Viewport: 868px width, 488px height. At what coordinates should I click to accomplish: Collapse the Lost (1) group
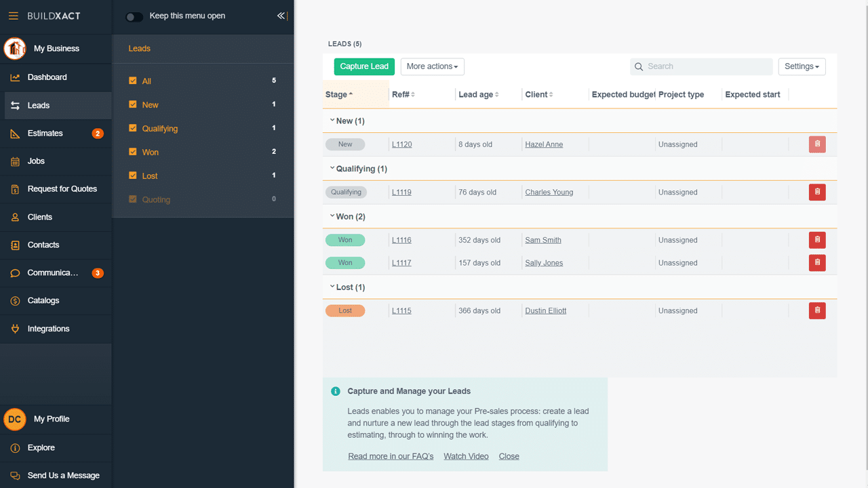[x=332, y=287]
